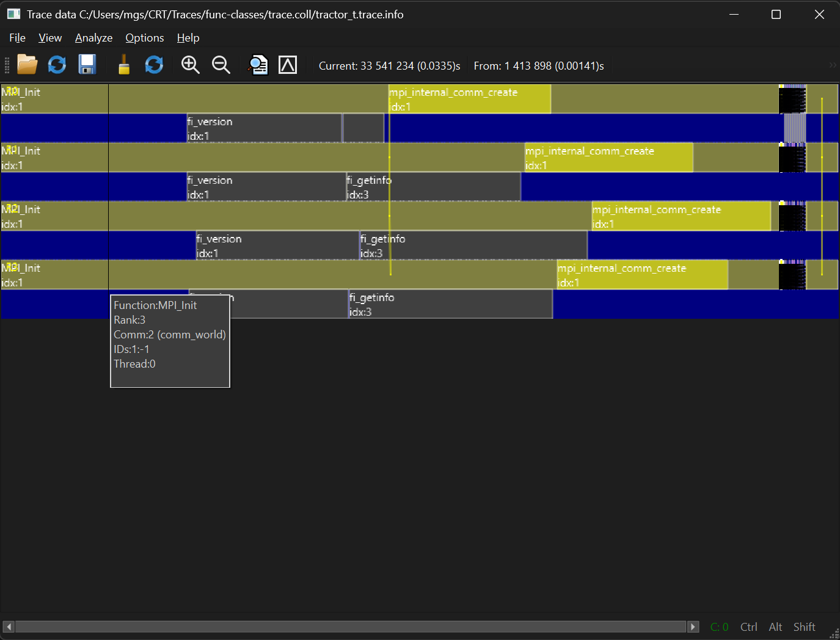Save using the floppy disk icon
The height and width of the screenshot is (640, 840).
click(87, 64)
